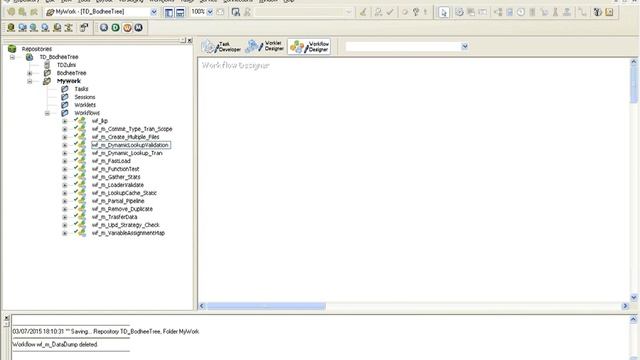
Task: Switch to the Worklet Designer tab
Action: click(265, 47)
